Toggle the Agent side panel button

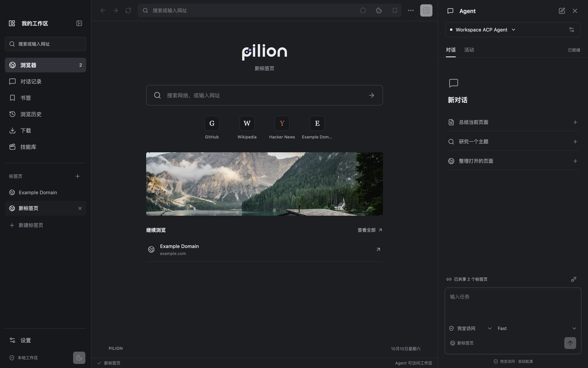[x=426, y=10]
